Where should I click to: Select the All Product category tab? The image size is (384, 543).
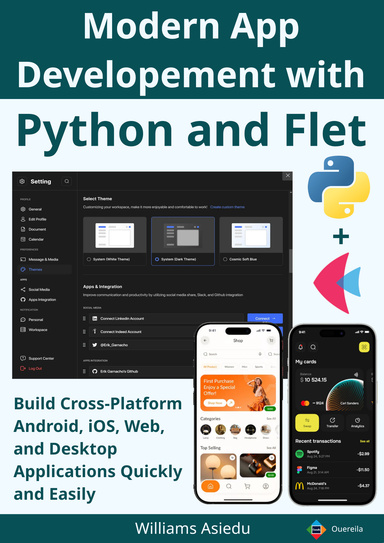tap(211, 366)
